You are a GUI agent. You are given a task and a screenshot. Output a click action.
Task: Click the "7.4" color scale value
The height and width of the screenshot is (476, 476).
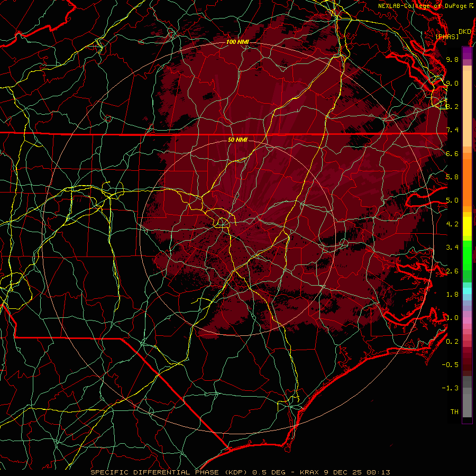[452, 130]
